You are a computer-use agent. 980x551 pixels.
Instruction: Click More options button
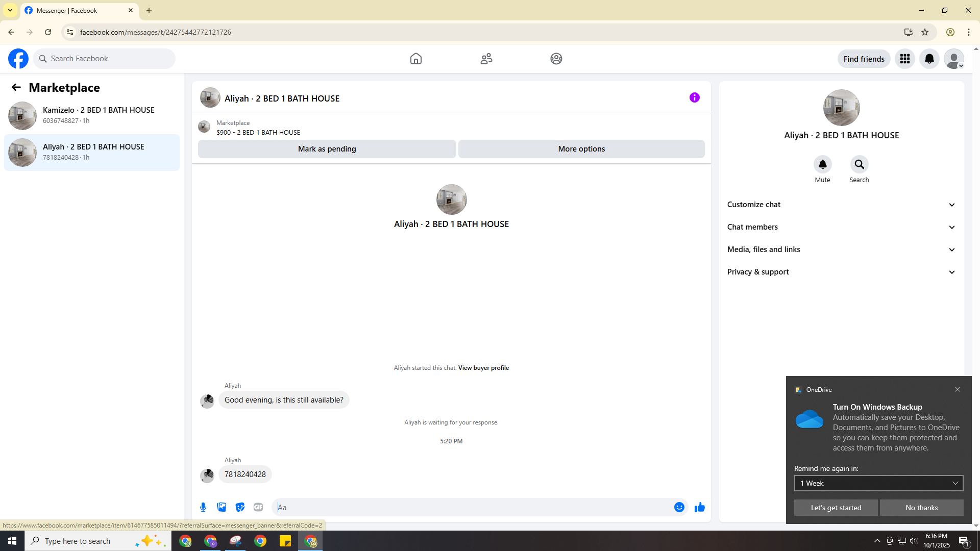[581, 149]
